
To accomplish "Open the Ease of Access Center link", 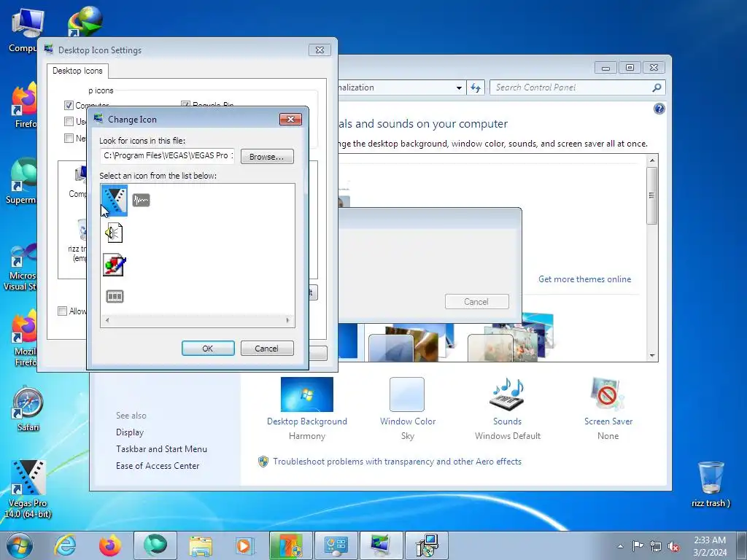I will pos(158,466).
